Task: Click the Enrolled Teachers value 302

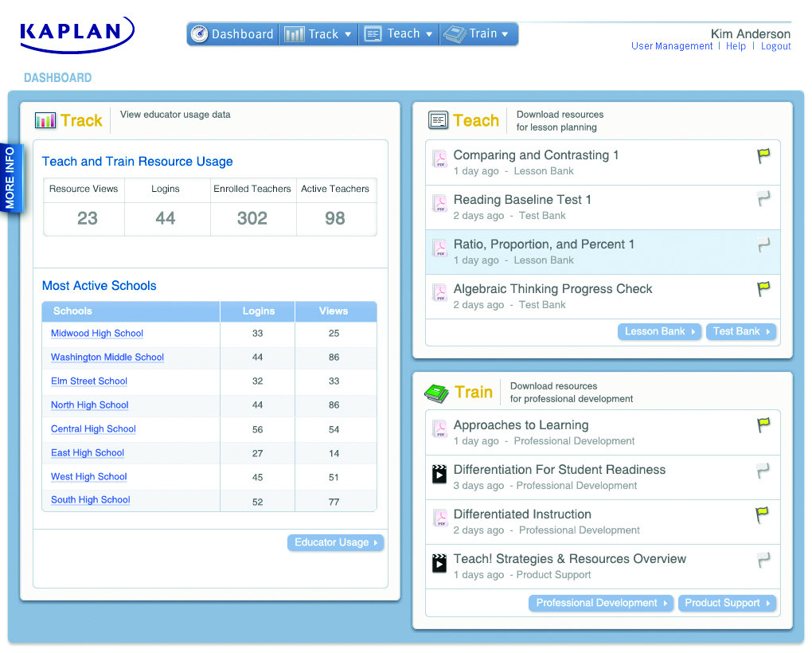Action: (x=252, y=218)
